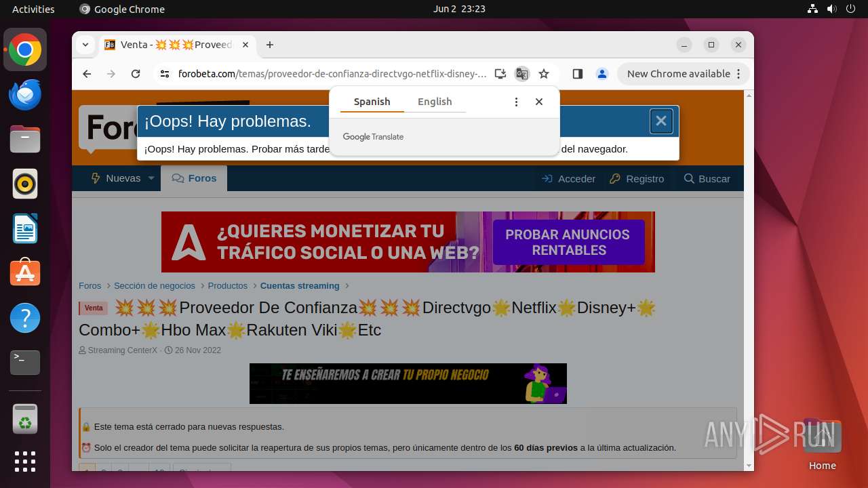Viewport: 868px width, 488px height.
Task: Click the Venta thread label
Action: pyautogui.click(x=94, y=308)
